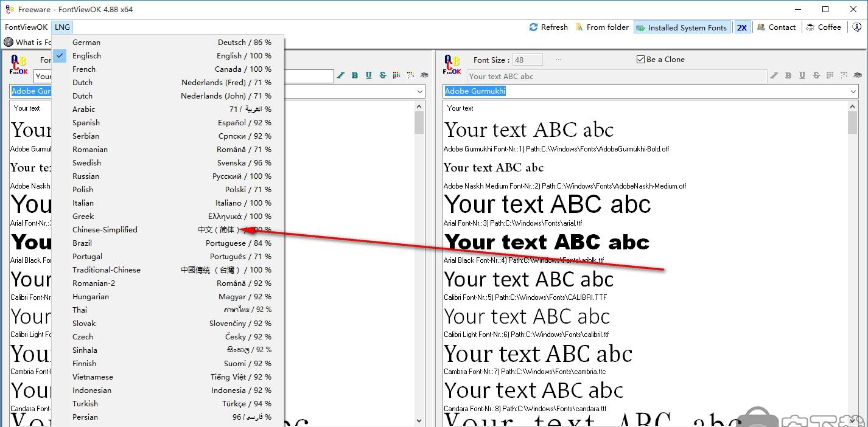Pick Greek from the language menu
This screenshot has width=868, height=427.
coord(168,217)
